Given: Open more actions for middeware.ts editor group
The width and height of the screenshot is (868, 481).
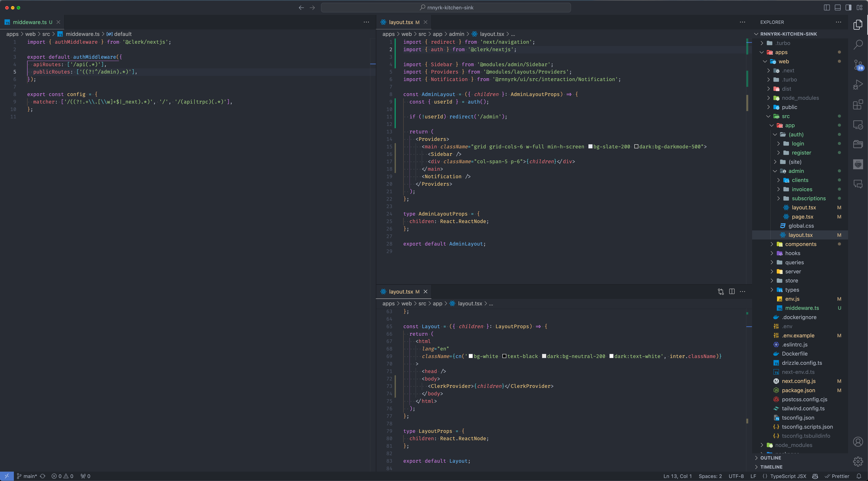Looking at the screenshot, I should coord(366,22).
